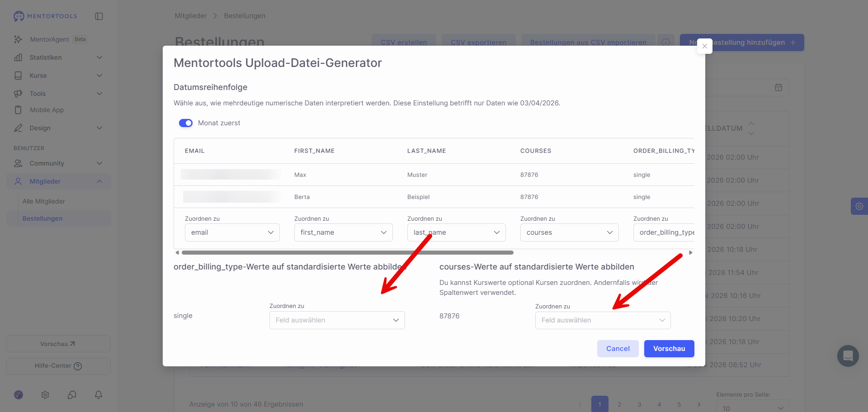Click the Tools megaphone icon

(18, 94)
